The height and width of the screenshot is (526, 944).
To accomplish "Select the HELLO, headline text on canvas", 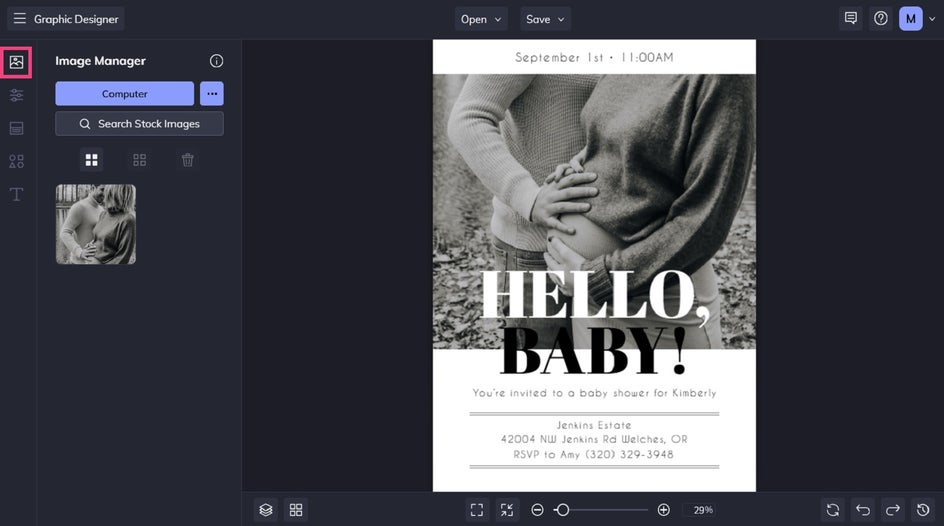I will tap(594, 296).
